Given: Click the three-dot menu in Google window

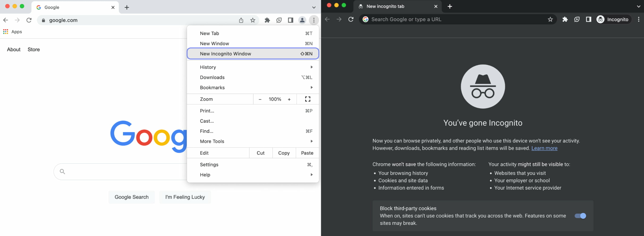Looking at the screenshot, I should [314, 20].
